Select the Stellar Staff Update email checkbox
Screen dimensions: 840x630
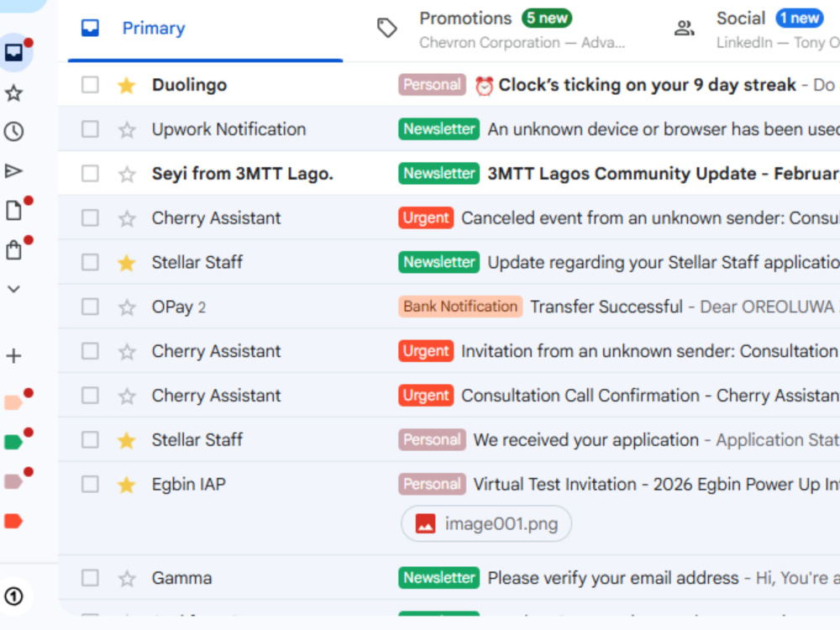point(90,262)
